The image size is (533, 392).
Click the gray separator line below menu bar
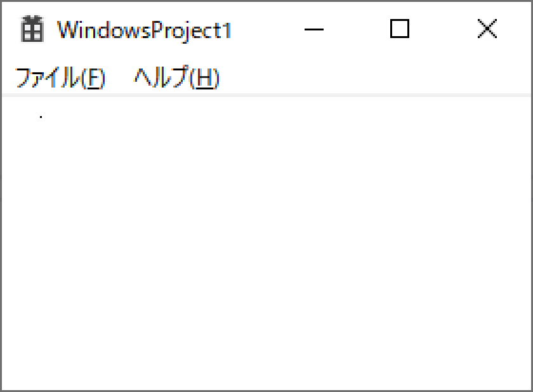[x=266, y=95]
